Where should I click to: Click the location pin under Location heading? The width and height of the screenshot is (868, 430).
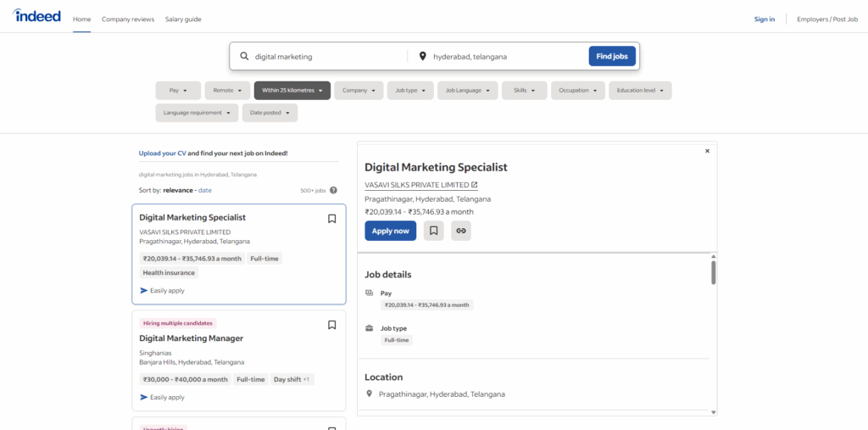(x=370, y=394)
